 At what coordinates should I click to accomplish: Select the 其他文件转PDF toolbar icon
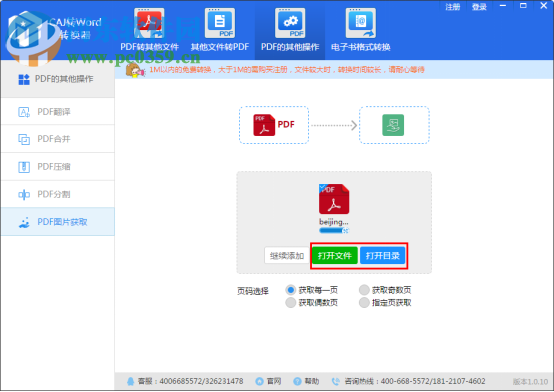tap(220, 23)
